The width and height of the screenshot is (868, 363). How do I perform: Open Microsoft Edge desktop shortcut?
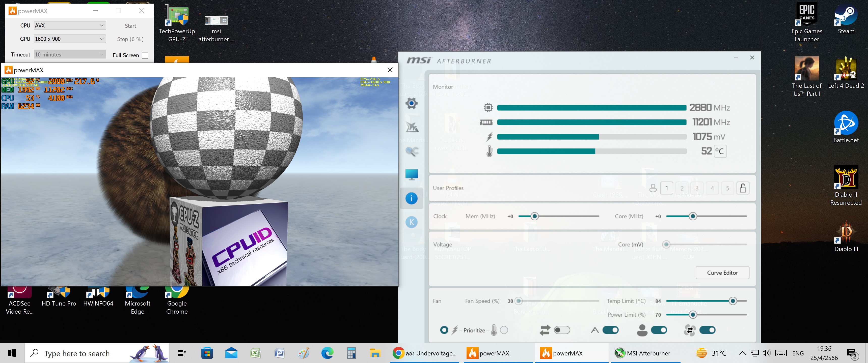click(138, 301)
